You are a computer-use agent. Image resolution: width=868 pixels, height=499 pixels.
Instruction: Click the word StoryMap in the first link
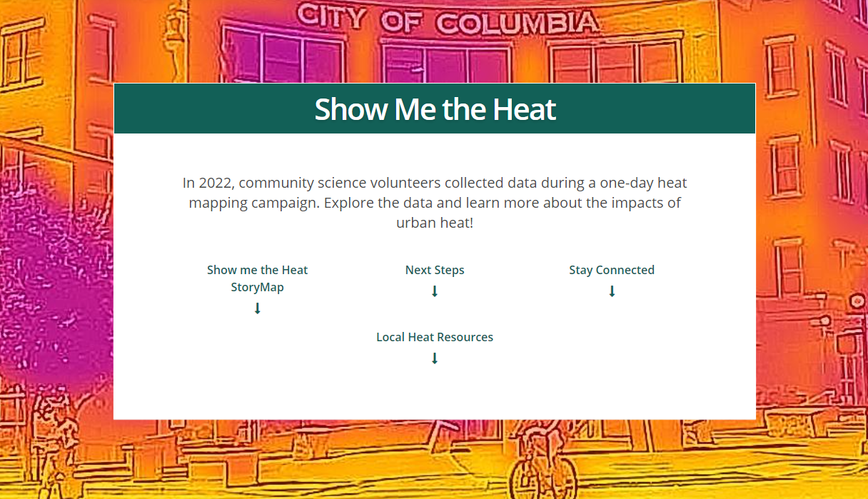pyautogui.click(x=257, y=287)
